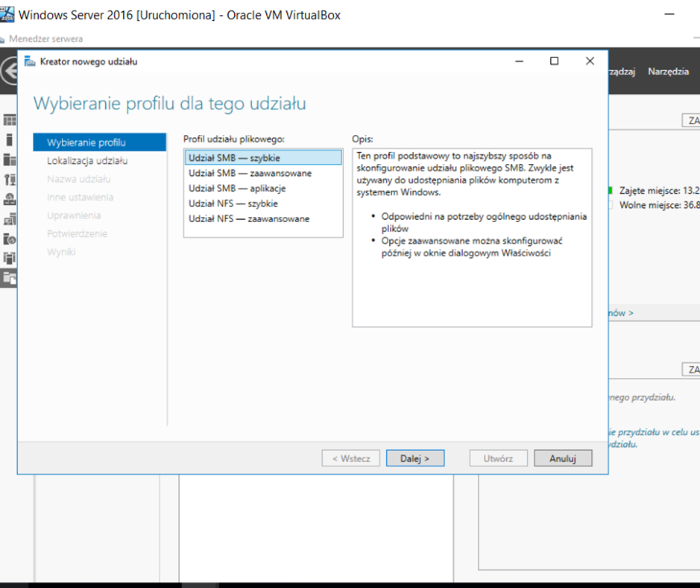The image size is (700, 588).
Task: Go to the 'Wybieranie profilu' wizard step
Action: coord(86,142)
